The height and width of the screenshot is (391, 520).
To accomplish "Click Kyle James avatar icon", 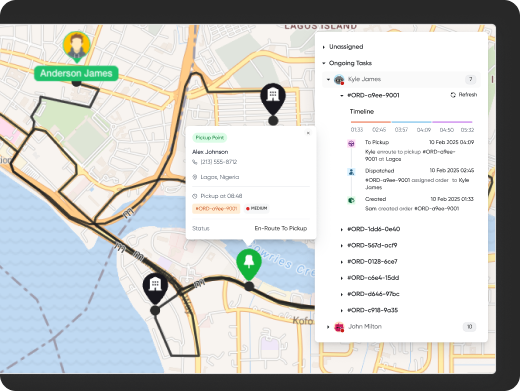I will coord(339,80).
